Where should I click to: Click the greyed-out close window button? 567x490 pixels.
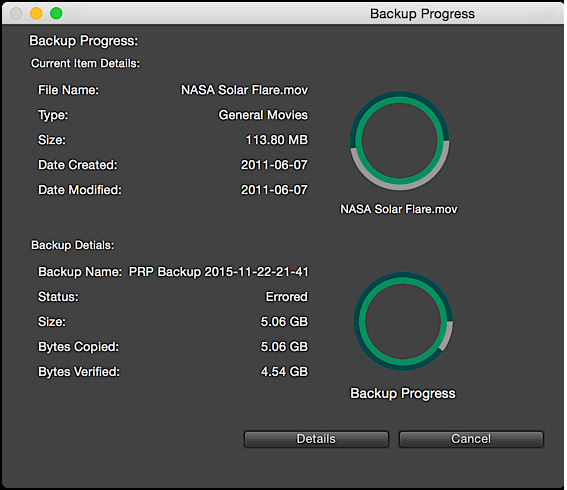[16, 13]
